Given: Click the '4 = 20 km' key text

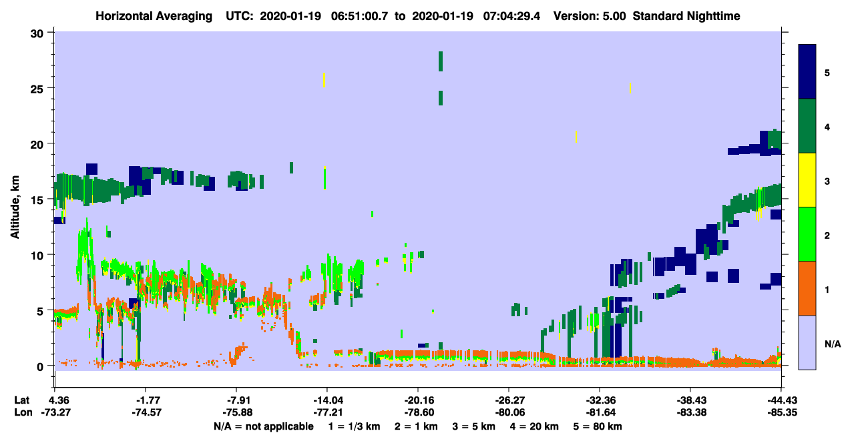Looking at the screenshot, I should tap(534, 426).
